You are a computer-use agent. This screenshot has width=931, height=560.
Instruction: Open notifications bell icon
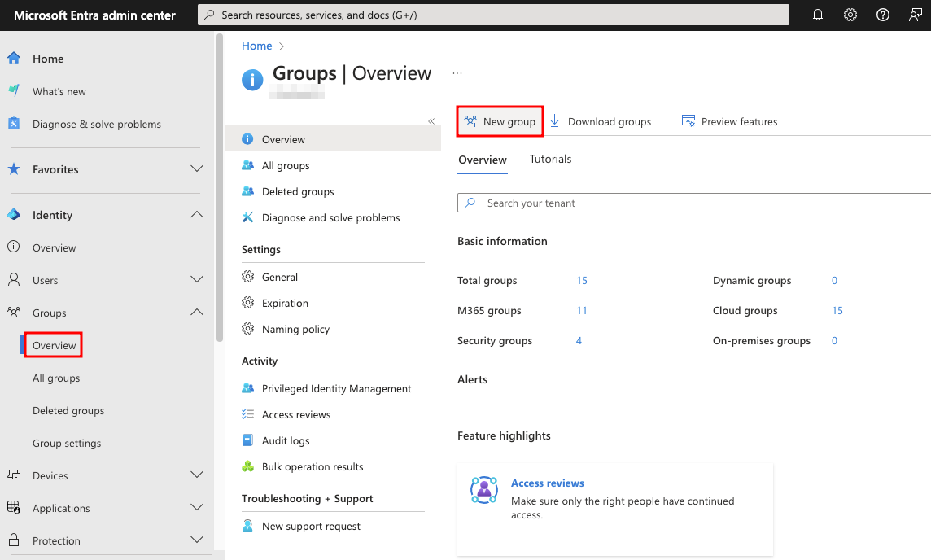pyautogui.click(x=818, y=15)
